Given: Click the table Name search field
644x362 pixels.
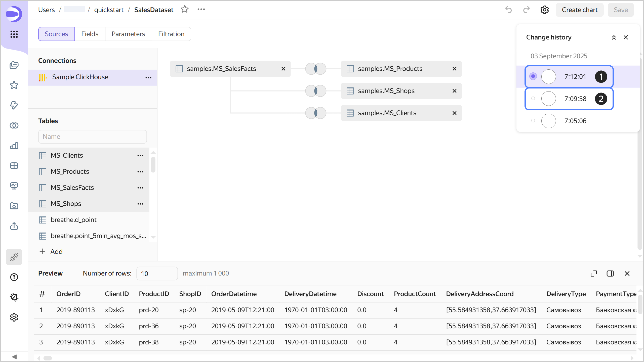Looking at the screenshot, I should 92,137.
